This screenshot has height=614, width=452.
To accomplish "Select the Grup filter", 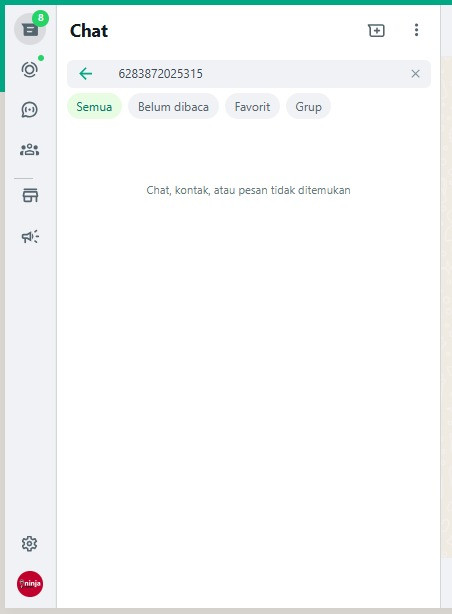I will pos(308,107).
